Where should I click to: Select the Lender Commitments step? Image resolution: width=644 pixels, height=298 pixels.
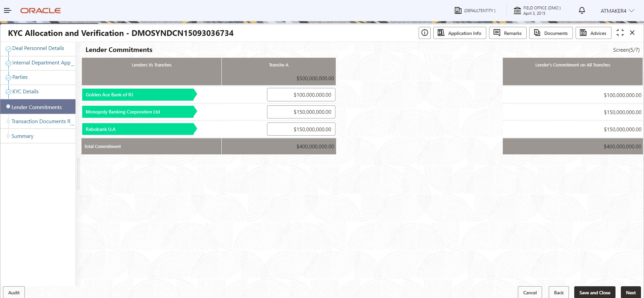pos(38,107)
